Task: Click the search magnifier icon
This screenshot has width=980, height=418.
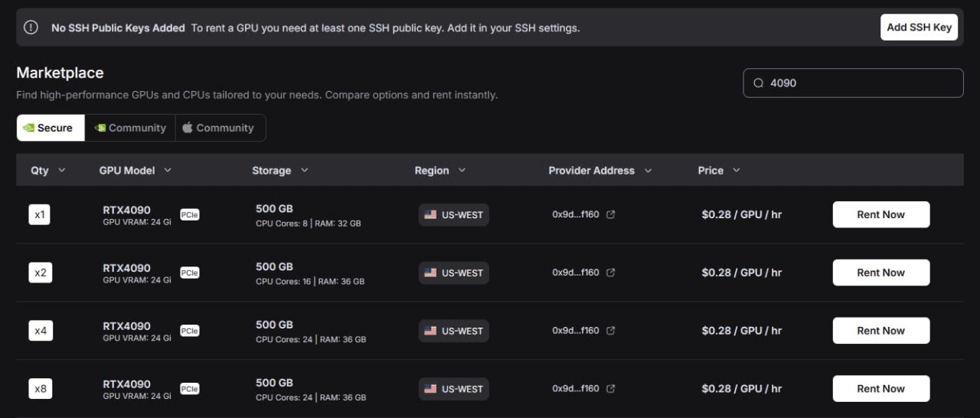Action: coord(759,83)
